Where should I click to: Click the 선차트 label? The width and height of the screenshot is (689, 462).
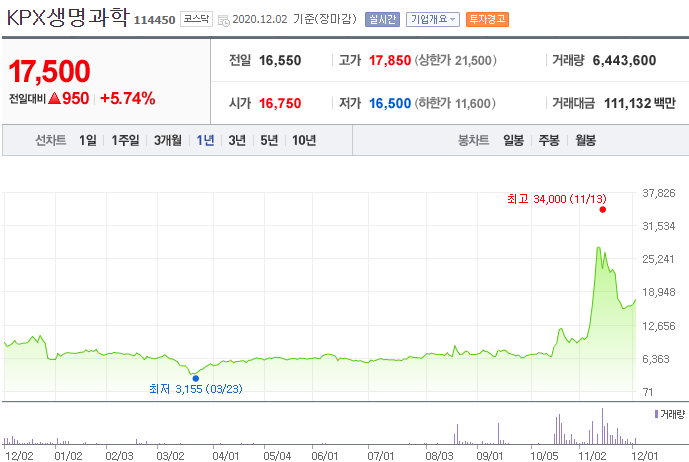[x=51, y=140]
